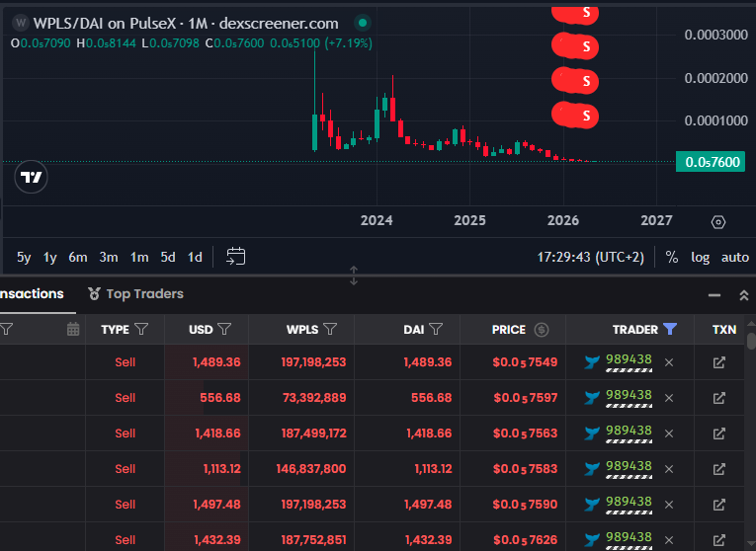This screenshot has height=551, width=756.
Task: Remove trader filter on the 556.68 row
Action: pyautogui.click(x=669, y=398)
